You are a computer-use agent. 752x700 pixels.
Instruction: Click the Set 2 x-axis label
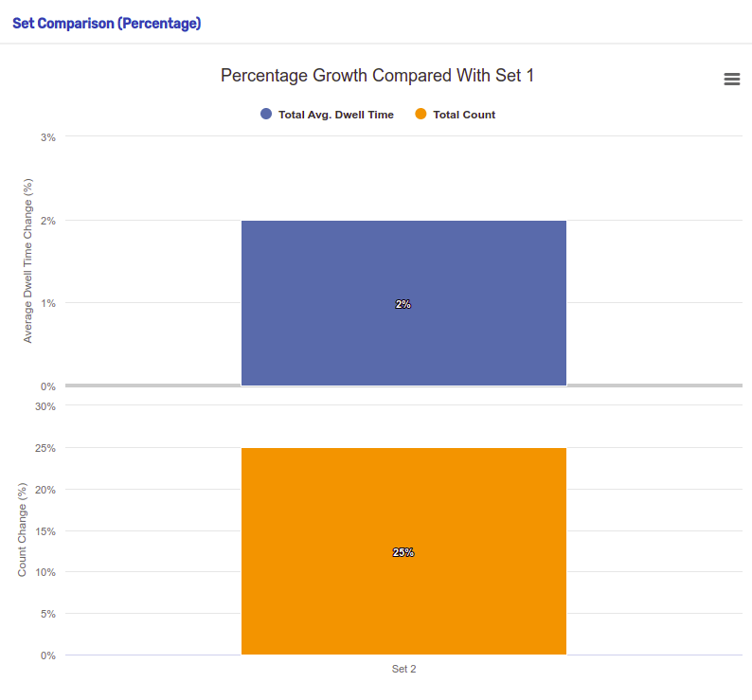403,669
